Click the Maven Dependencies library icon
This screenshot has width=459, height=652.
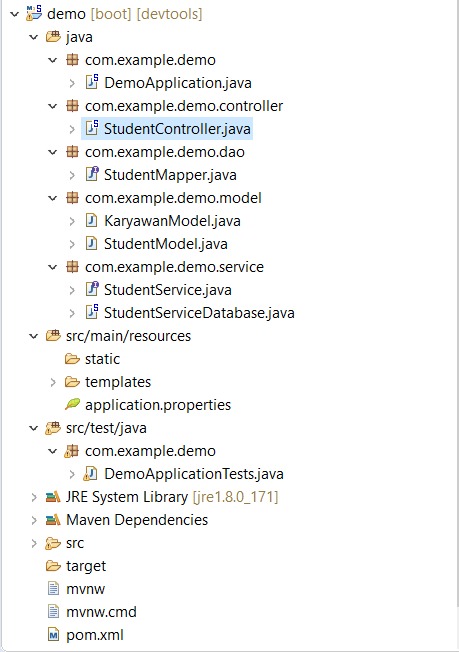pyautogui.click(x=53, y=519)
